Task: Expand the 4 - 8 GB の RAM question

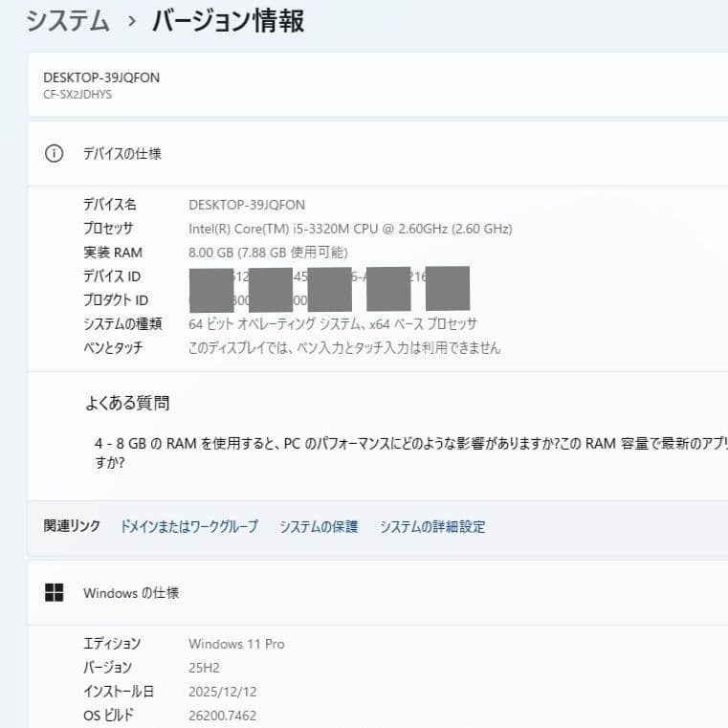Action: pos(411,452)
